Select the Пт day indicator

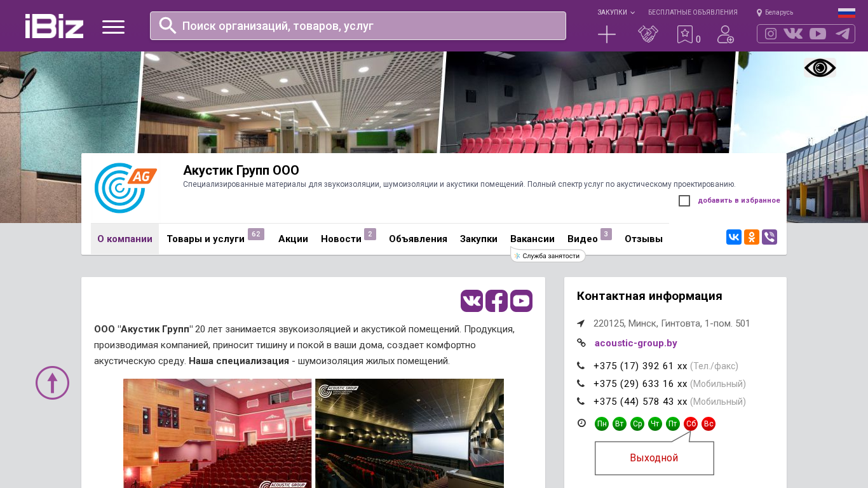673,424
